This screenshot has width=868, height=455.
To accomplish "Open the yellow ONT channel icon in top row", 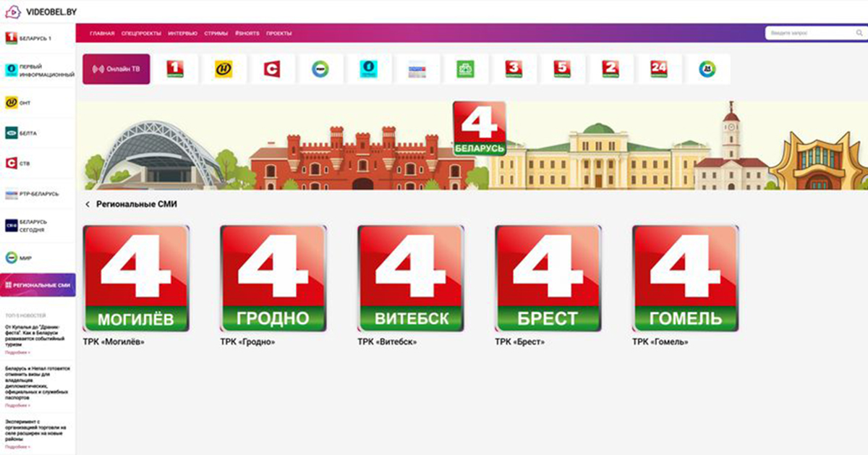I will coord(224,69).
